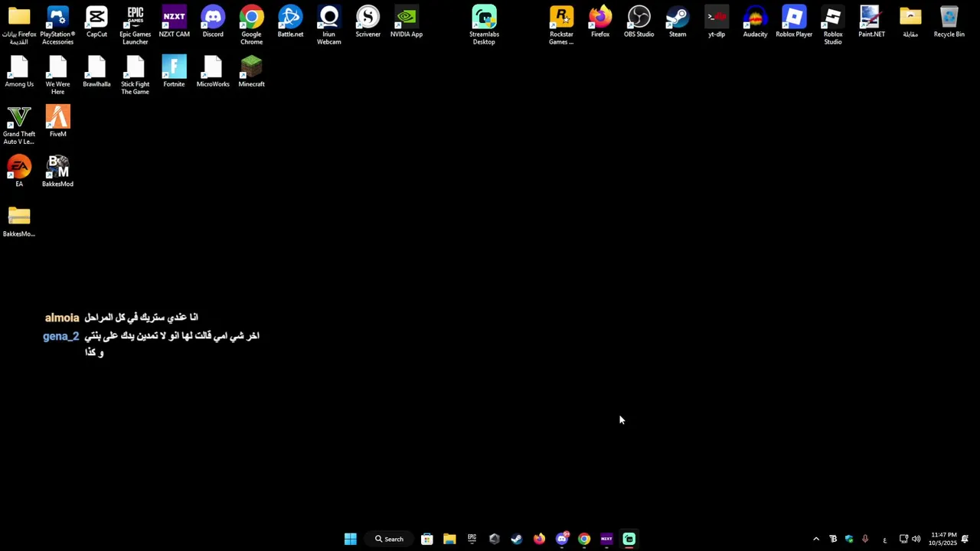Open Battle.net desktop shortcut
This screenshot has width=980, height=551.
click(290, 21)
